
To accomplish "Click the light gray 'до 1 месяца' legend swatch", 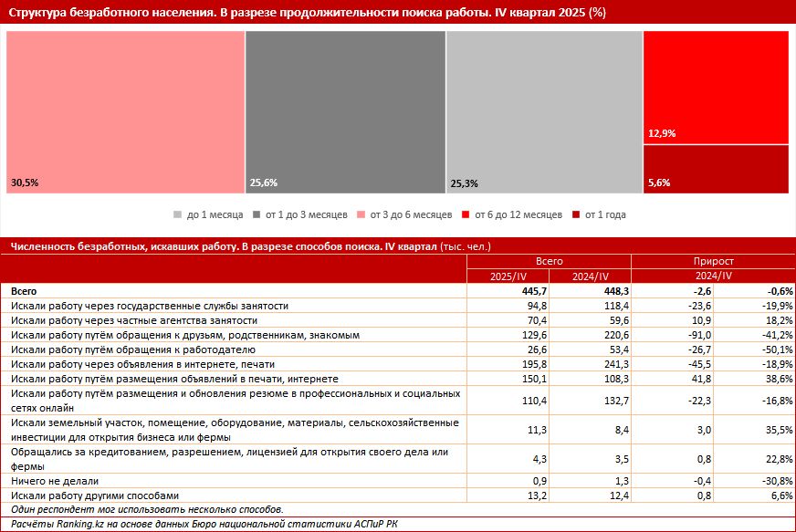I will coord(178,215).
